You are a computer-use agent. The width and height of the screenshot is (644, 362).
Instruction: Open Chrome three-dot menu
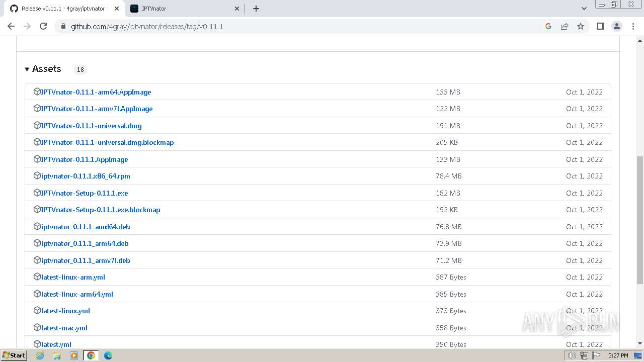coord(633,26)
